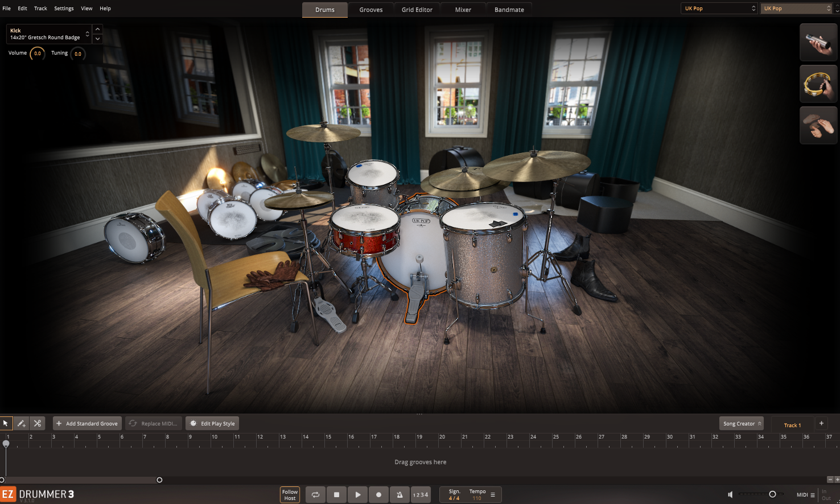
Task: Start playback with Play button
Action: pos(357,495)
